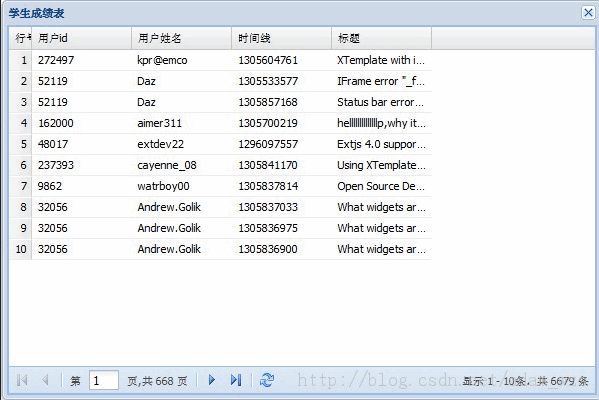Select timeline cell 1305533577

282,81
